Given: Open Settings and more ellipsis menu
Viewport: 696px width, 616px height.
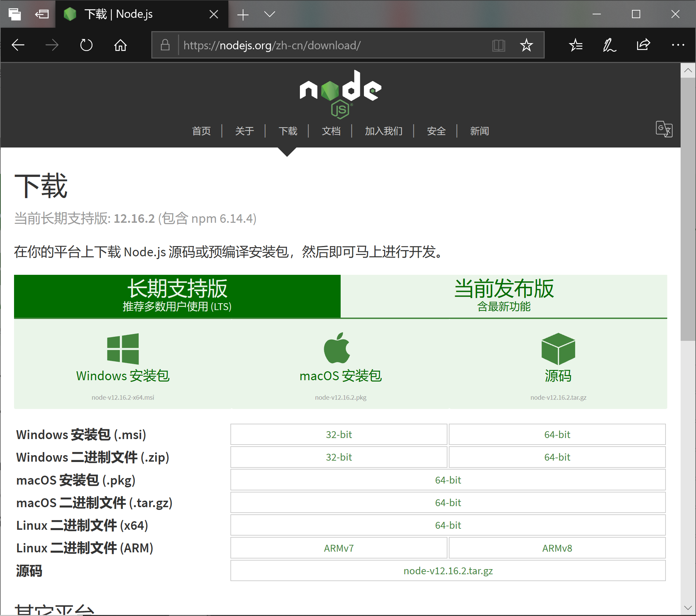Looking at the screenshot, I should (678, 45).
